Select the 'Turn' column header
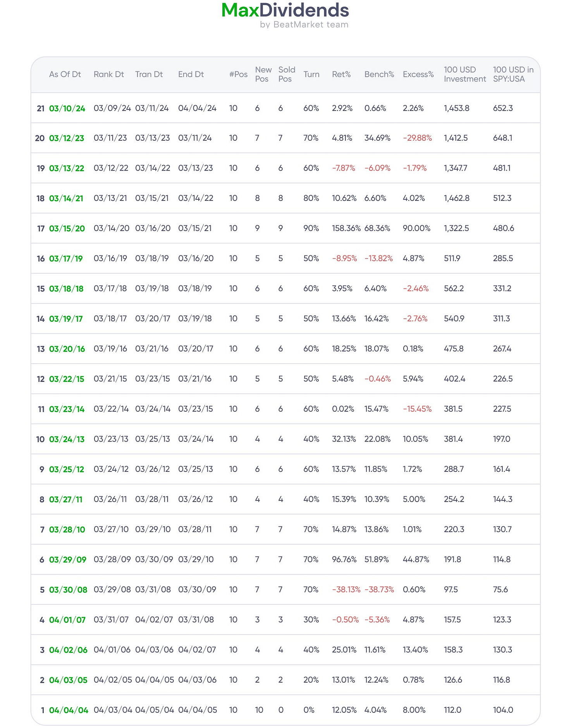Screen dimensions: 564x728 311,74
